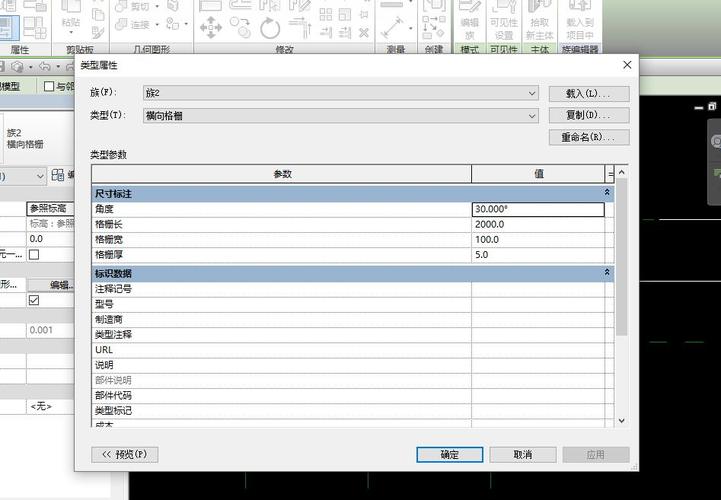Click the Delete X icon in Modify panel
This screenshot has width=721, height=500.
364,33
